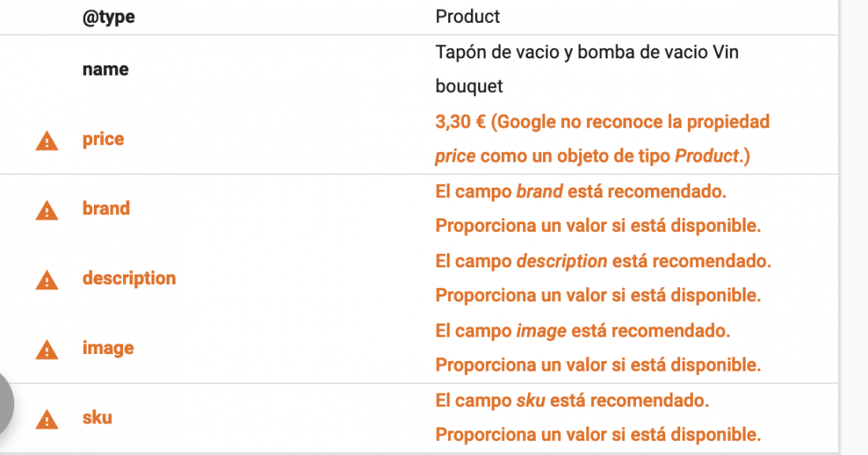The image size is (868, 455).
Task: Select the Product type value
Action: 467,17
